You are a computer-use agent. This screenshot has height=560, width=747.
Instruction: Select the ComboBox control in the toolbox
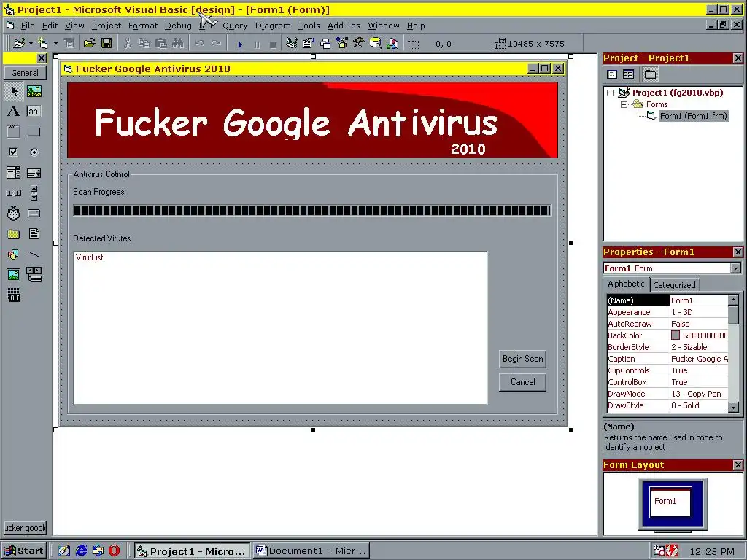click(13, 173)
